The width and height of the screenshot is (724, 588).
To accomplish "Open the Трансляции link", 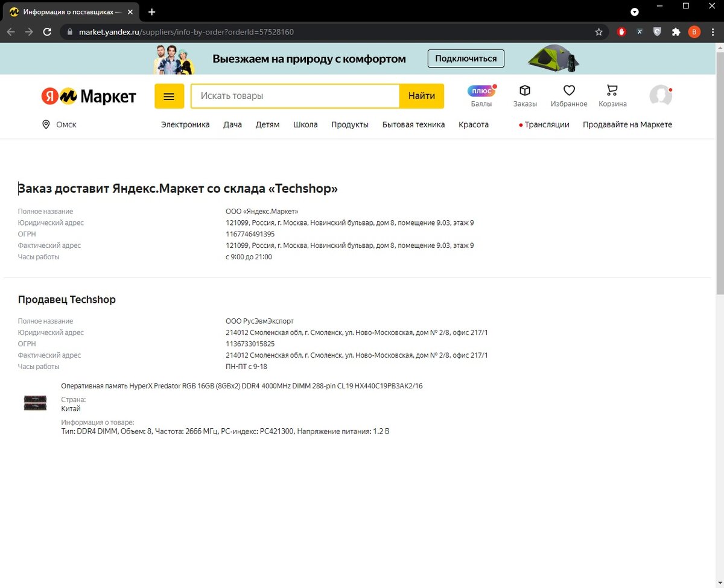I will [544, 124].
